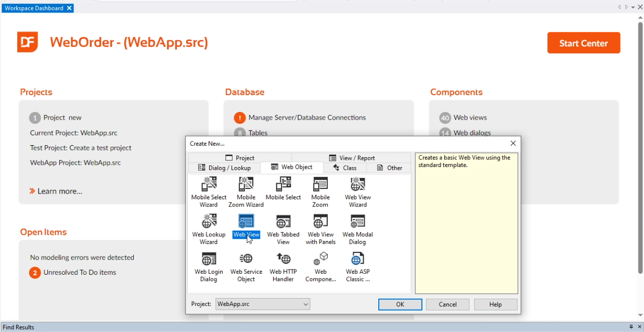Viewport: 644px width, 332px height.
Task: Switch to the Class tab
Action: click(x=345, y=168)
